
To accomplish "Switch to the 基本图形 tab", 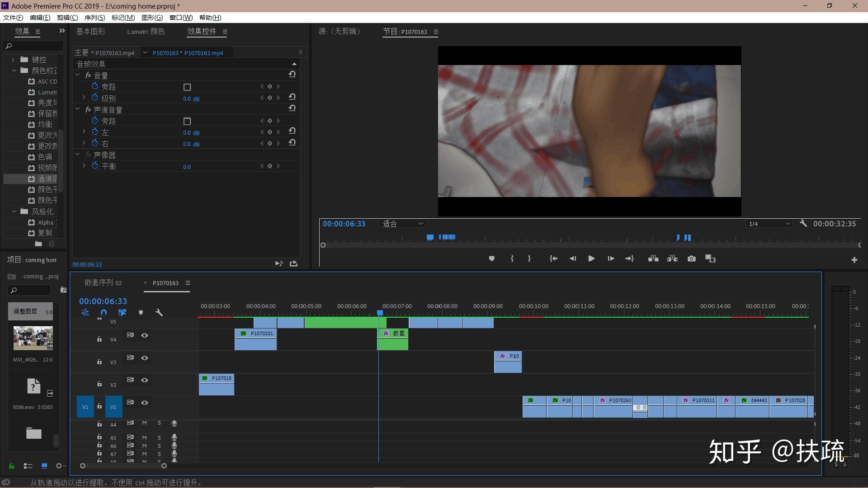I will pyautogui.click(x=90, y=32).
